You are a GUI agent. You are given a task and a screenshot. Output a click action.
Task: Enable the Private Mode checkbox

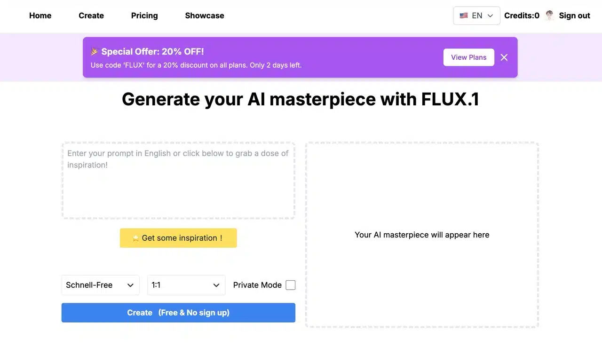coord(291,285)
